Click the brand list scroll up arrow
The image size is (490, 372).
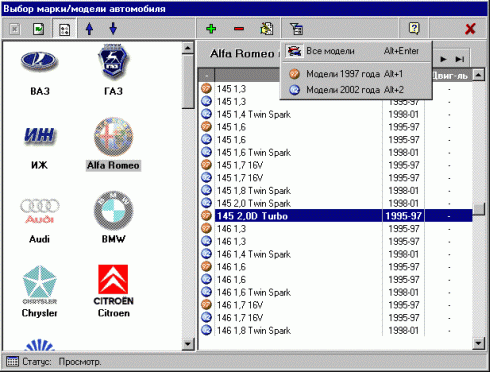coord(188,48)
